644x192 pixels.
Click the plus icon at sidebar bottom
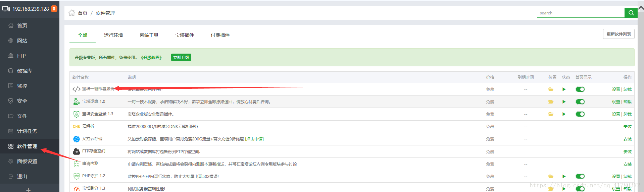click(x=29, y=190)
